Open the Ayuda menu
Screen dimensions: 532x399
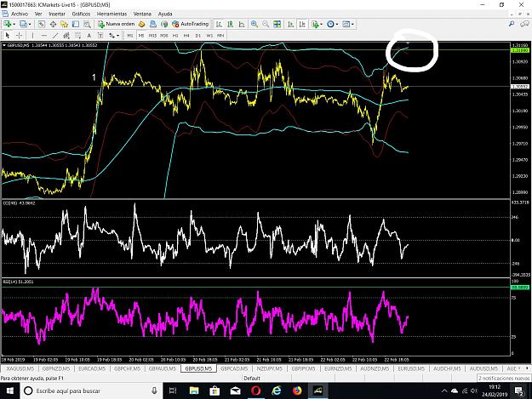pyautogui.click(x=165, y=14)
